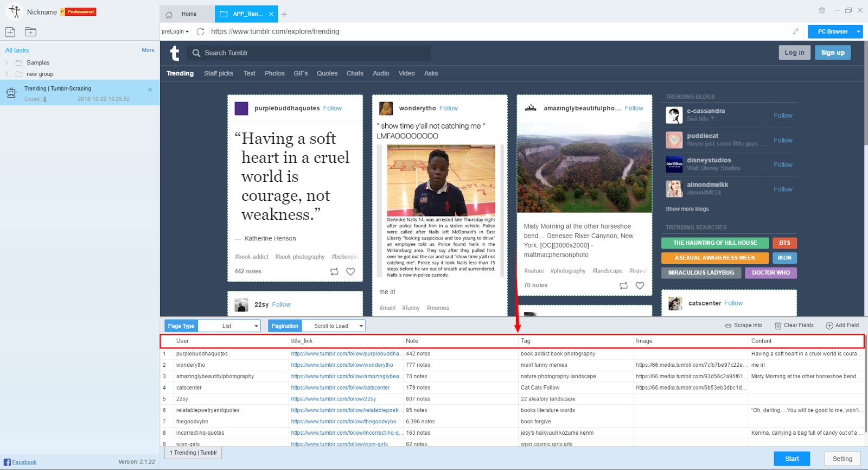Viewport: 868px width, 470px height.
Task: Click the #nature hashtag
Action: (x=534, y=271)
